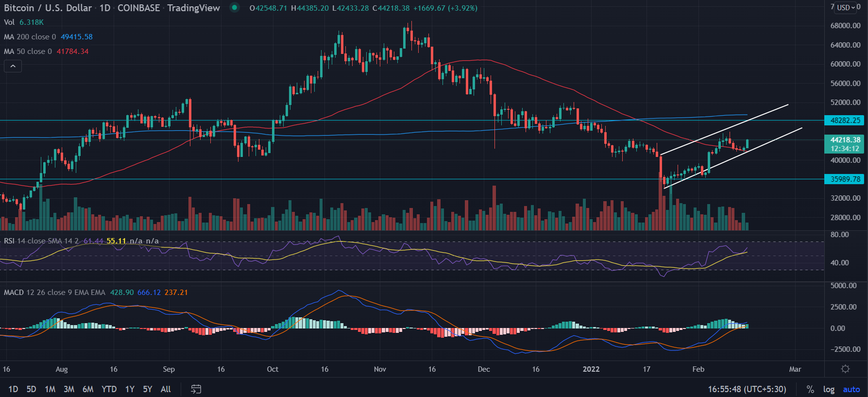Toggle percent scale mode
Screen dimensions: 868x397
(810, 389)
